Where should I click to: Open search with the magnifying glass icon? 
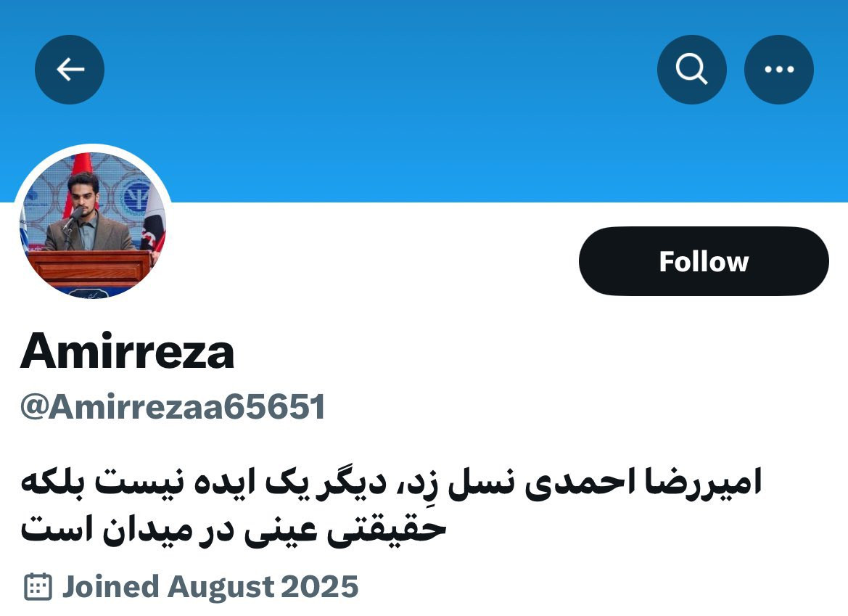(692, 70)
